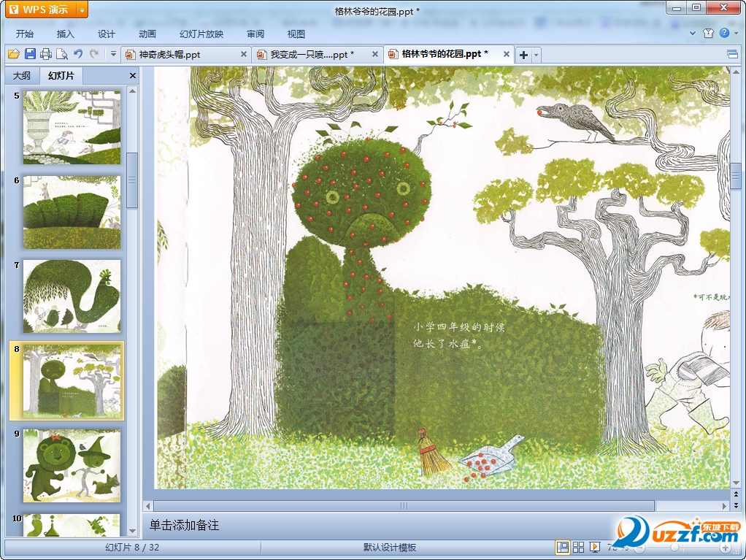
Task: Close the 神奇虎头帽.ppt tab
Action: (x=244, y=54)
